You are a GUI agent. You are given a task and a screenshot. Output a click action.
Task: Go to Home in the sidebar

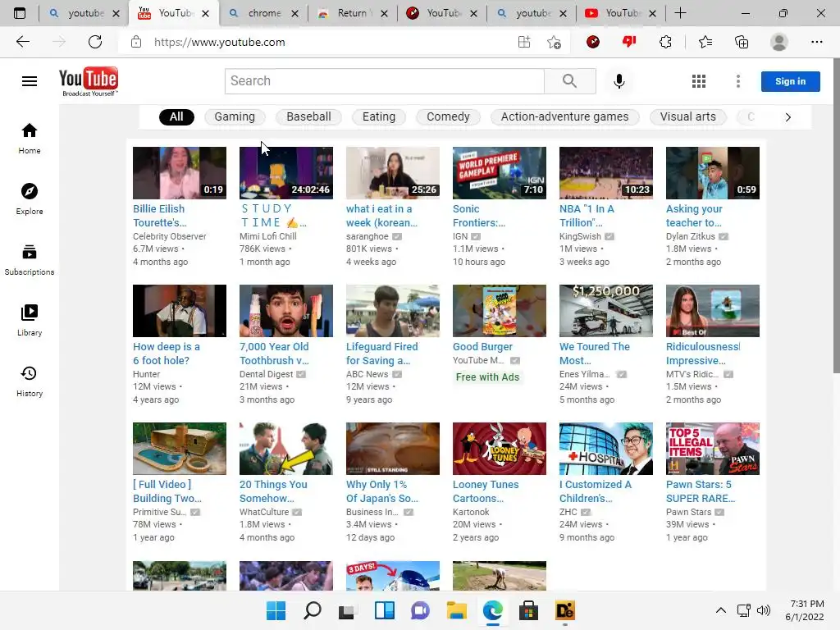point(30,139)
